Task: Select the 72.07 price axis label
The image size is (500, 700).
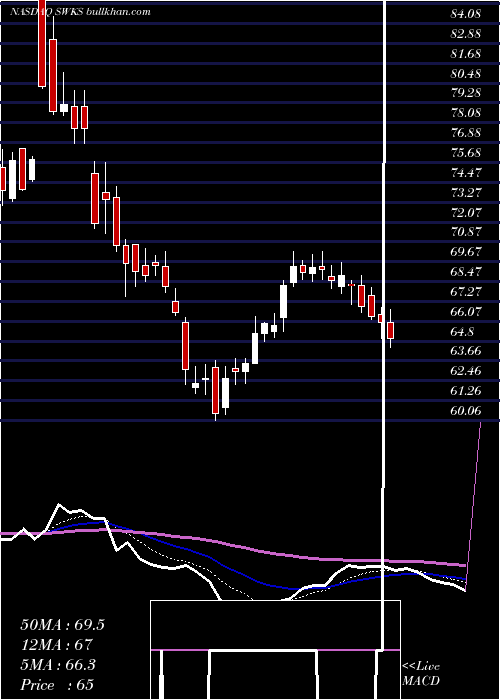Action: [x=466, y=212]
